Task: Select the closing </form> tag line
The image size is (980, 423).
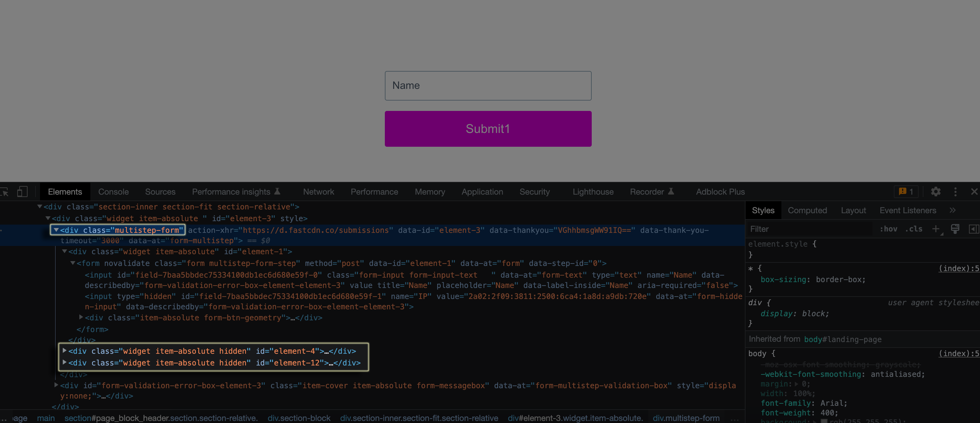Action: (92, 330)
